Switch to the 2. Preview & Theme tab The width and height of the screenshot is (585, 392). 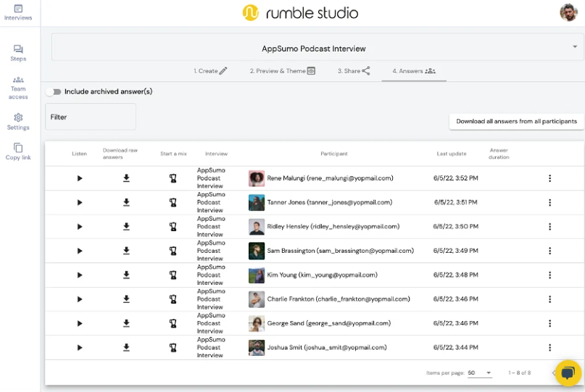point(283,71)
